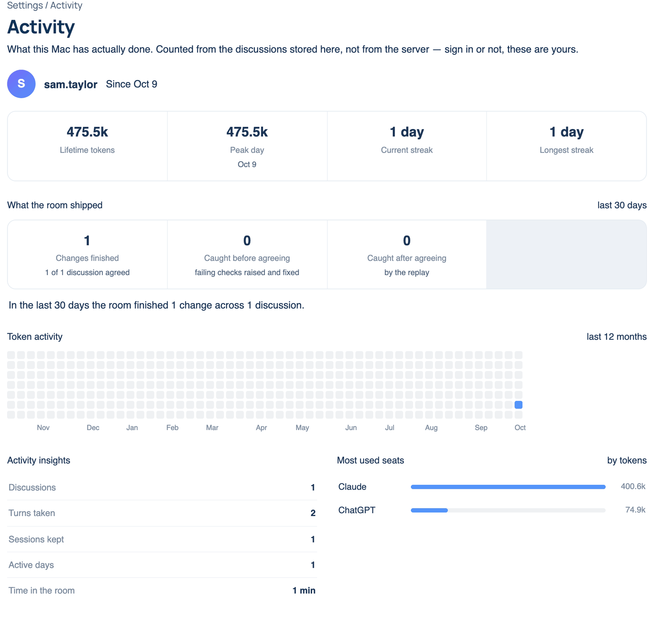654x644 pixels.
Task: Select the 74.9k token value
Action: tap(635, 510)
